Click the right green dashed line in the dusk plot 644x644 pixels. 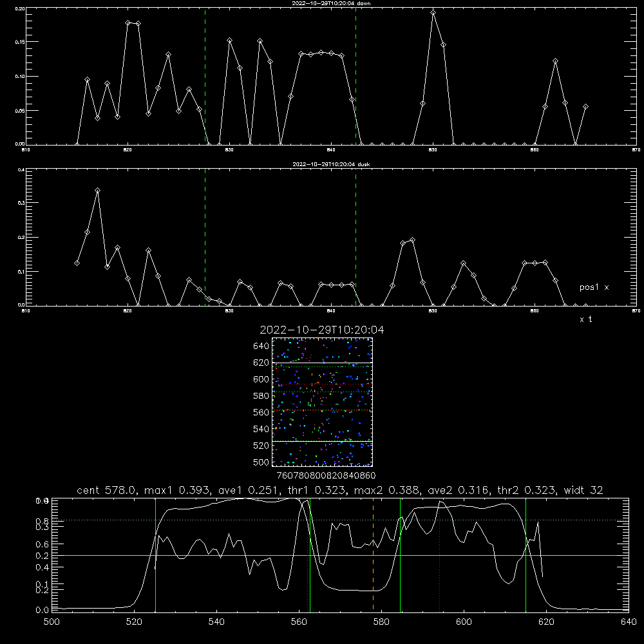(355, 238)
